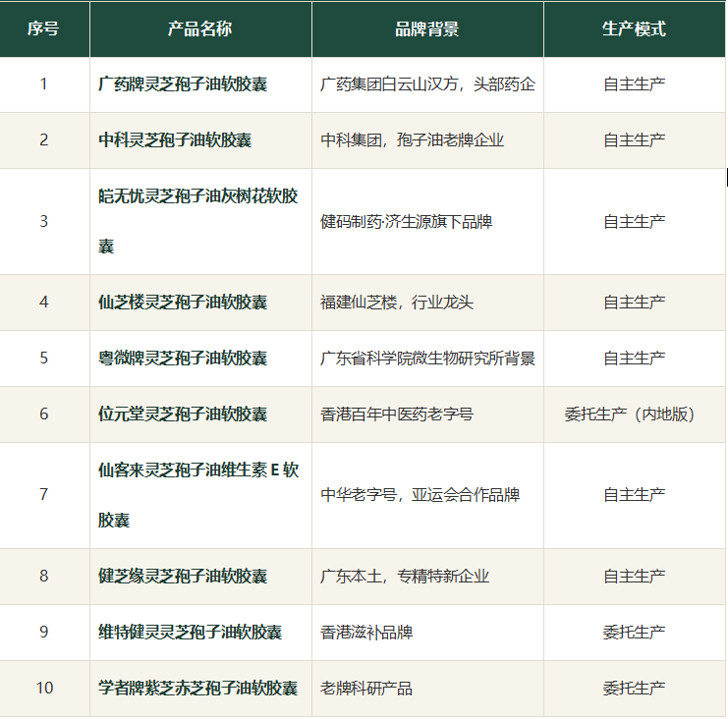
Task: Click the 生产模式 column header
Action: [635, 28]
